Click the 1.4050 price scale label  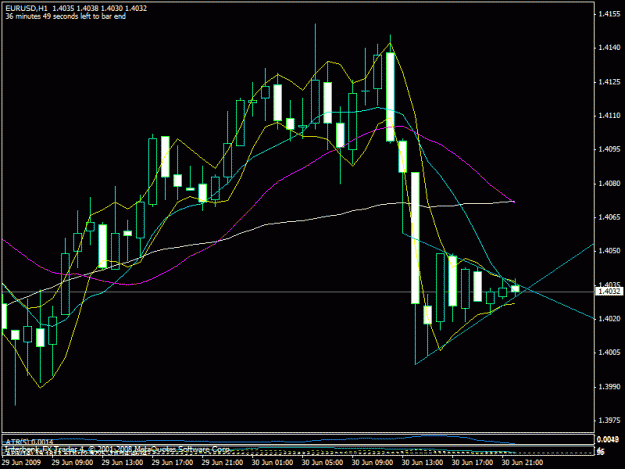click(609, 251)
